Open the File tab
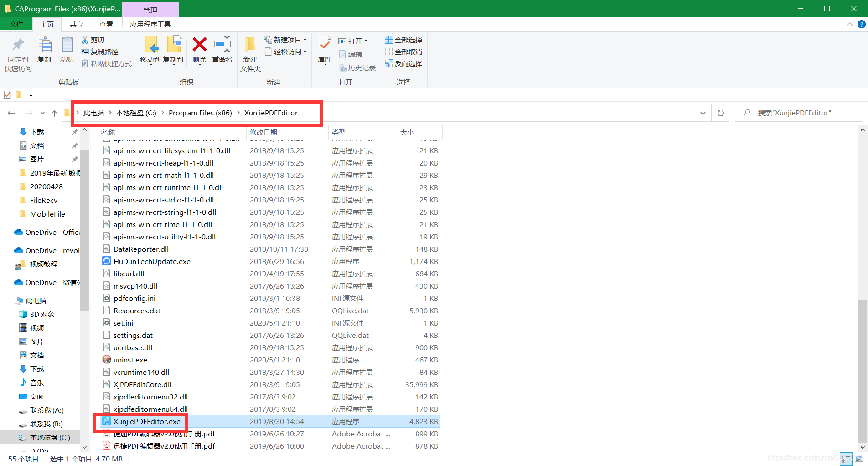868x466 pixels. [16, 24]
